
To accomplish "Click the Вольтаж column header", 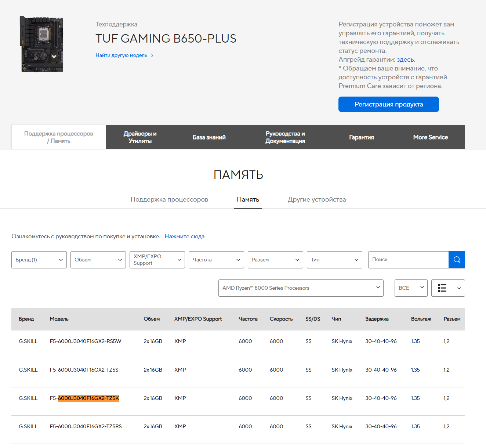I will click(x=421, y=319).
